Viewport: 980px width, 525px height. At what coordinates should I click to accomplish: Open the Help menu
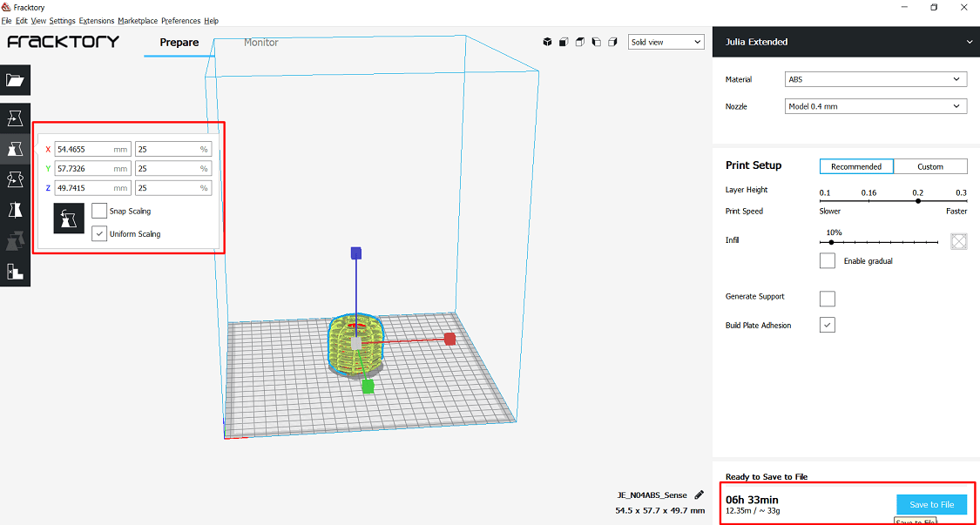212,21
